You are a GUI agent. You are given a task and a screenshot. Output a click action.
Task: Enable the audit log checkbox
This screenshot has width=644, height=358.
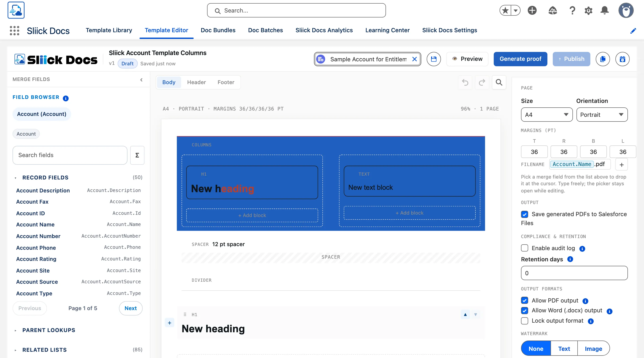[525, 248]
